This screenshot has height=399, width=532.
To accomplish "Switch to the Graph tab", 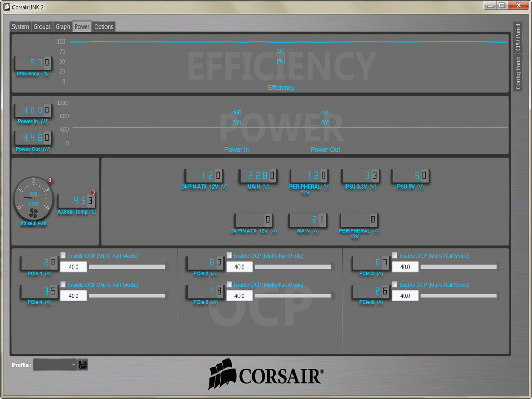I will click(63, 27).
